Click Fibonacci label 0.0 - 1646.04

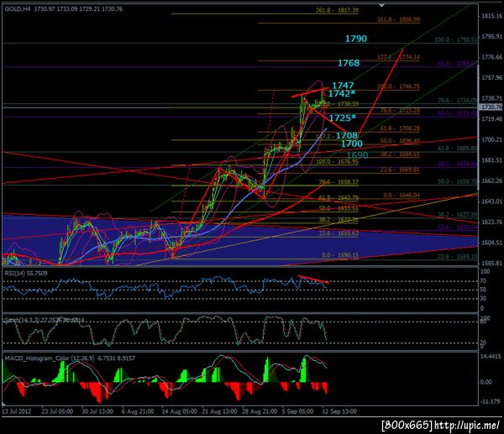pyautogui.click(x=402, y=196)
